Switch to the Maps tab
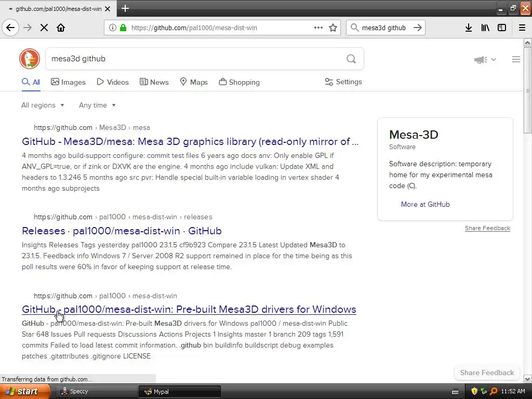This screenshot has height=399, width=532. tap(194, 82)
